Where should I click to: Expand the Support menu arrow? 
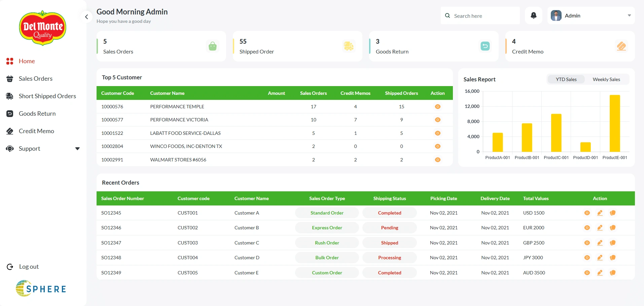tap(77, 149)
